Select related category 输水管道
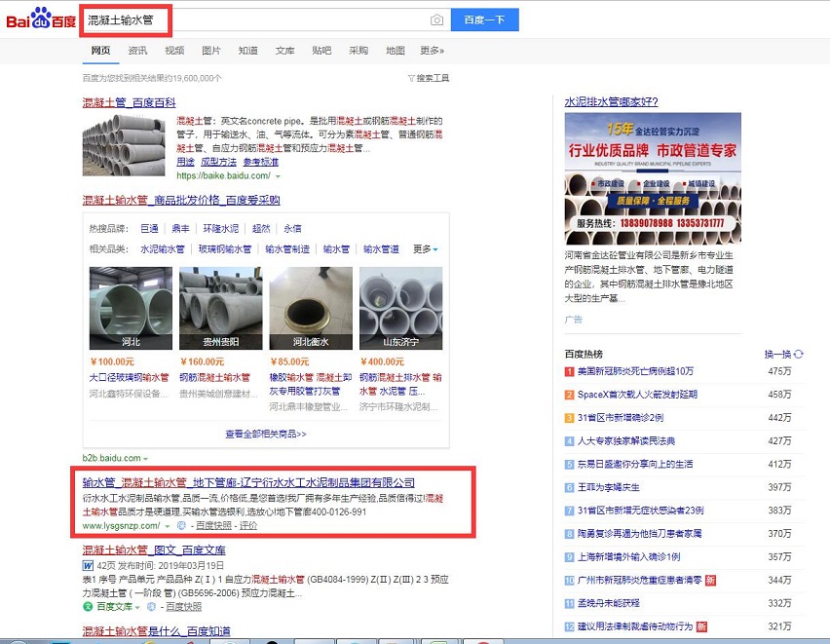Screen dimensions: 830x644 (x=381, y=248)
